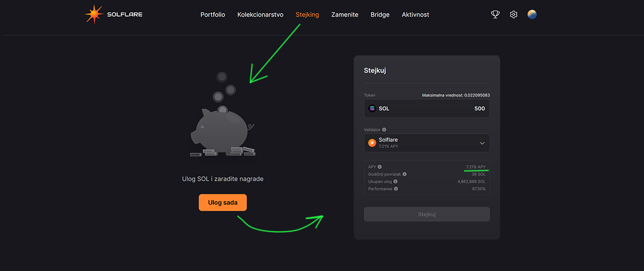Open the settings gear icon
The image size is (644, 271).
coord(513,15)
